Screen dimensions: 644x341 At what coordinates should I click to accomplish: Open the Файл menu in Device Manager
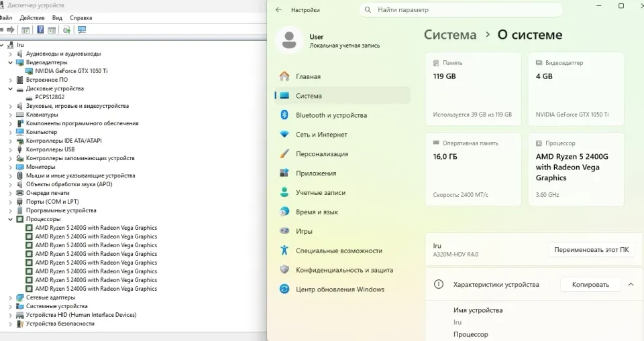click(x=6, y=17)
